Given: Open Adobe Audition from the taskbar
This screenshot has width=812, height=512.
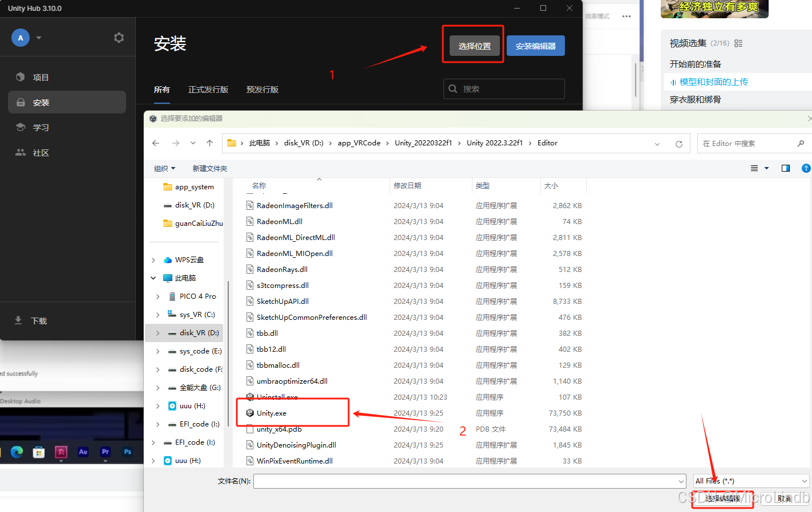Looking at the screenshot, I should click(83, 452).
